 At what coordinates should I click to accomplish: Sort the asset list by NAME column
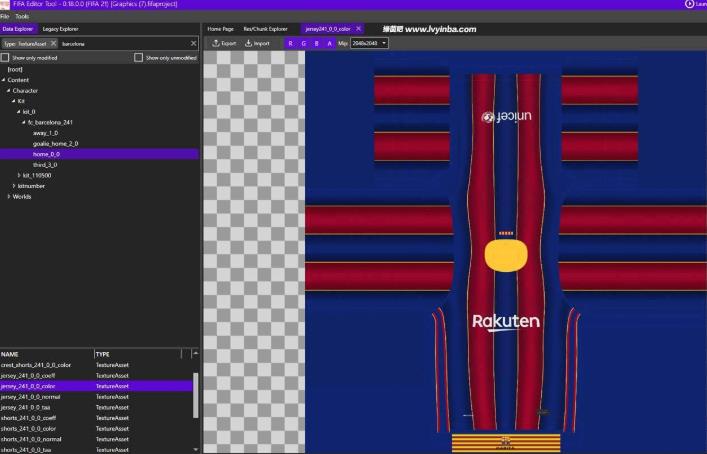47,354
